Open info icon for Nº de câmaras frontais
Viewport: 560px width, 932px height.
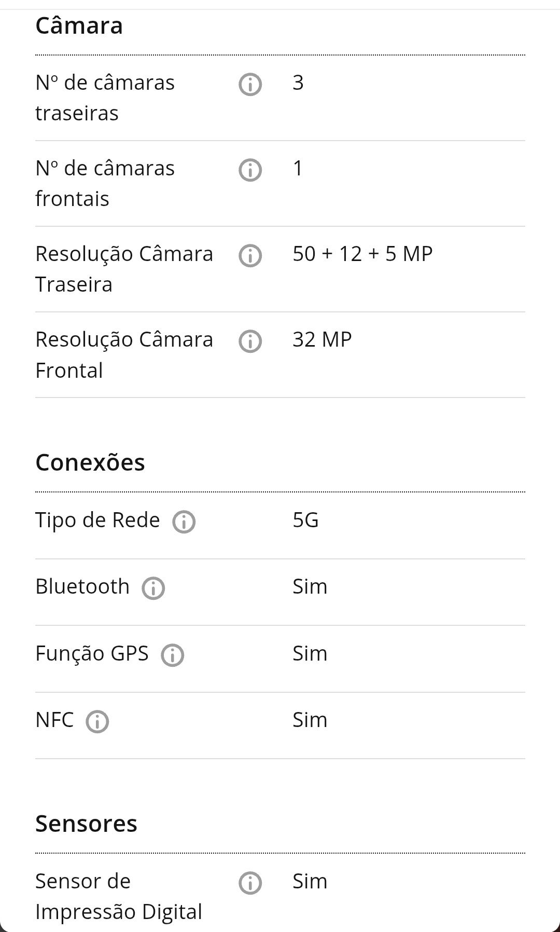click(x=250, y=170)
